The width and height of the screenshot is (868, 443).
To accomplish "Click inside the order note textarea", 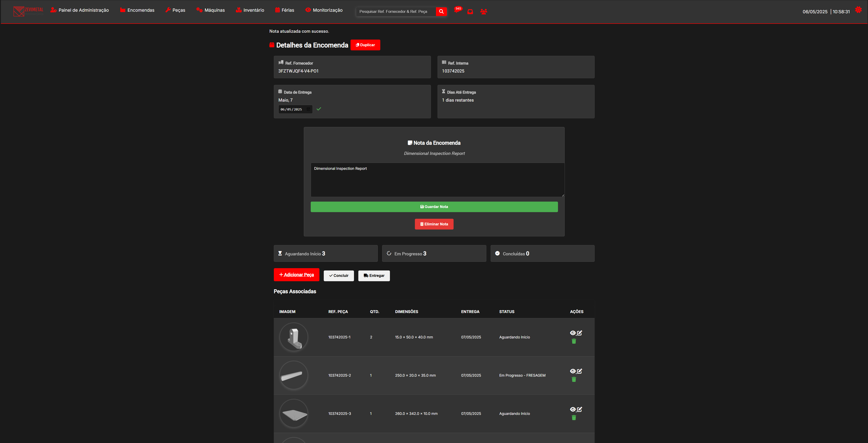I will point(437,180).
